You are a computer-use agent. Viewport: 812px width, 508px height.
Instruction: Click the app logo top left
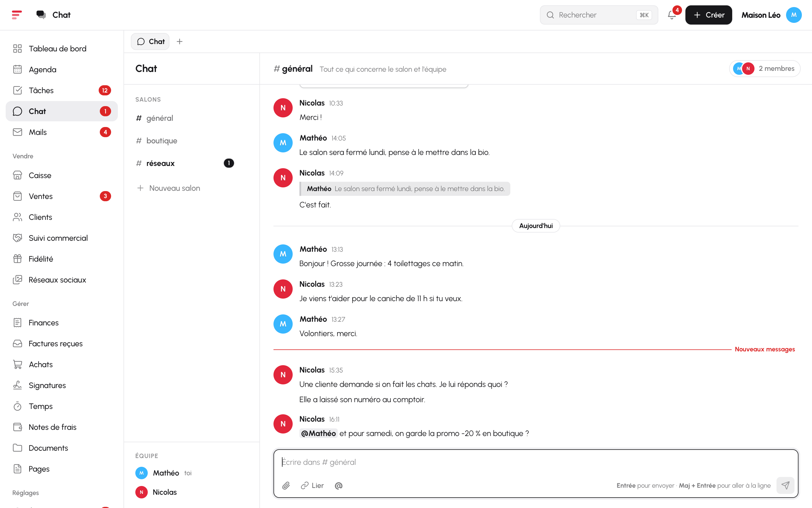pos(17,15)
